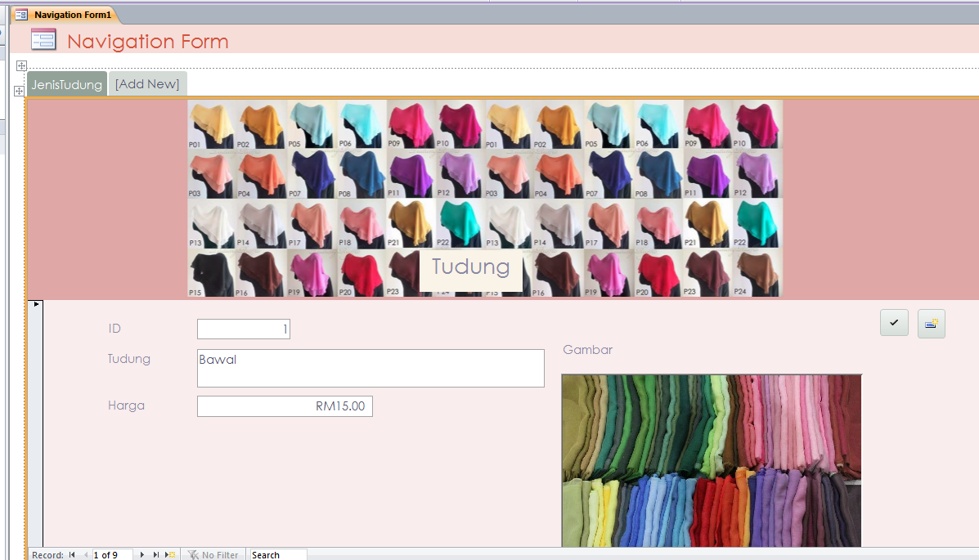Screen dimensions: 979x560
Task: Click the scarf collage header image
Action: click(x=485, y=199)
